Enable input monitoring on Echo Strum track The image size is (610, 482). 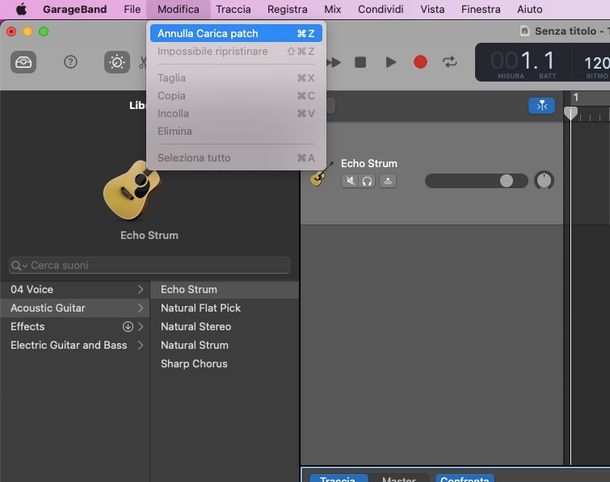pyautogui.click(x=388, y=181)
